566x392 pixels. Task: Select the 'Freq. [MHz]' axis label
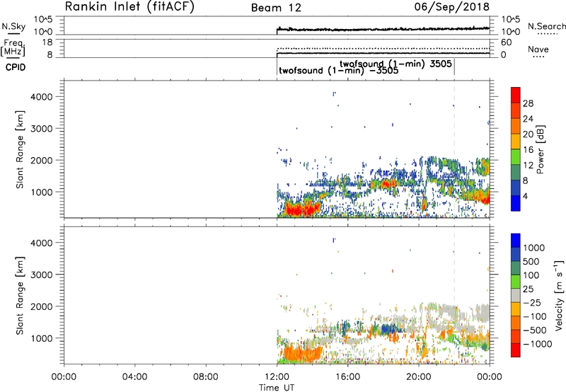[13, 47]
